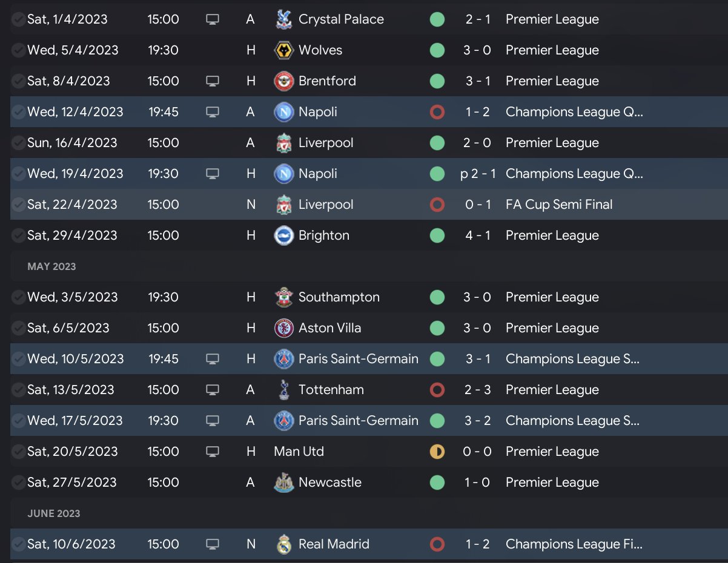Click the Napoli badge on the 12/4/2023 match
Image resolution: width=728 pixels, height=563 pixels.
(x=283, y=112)
